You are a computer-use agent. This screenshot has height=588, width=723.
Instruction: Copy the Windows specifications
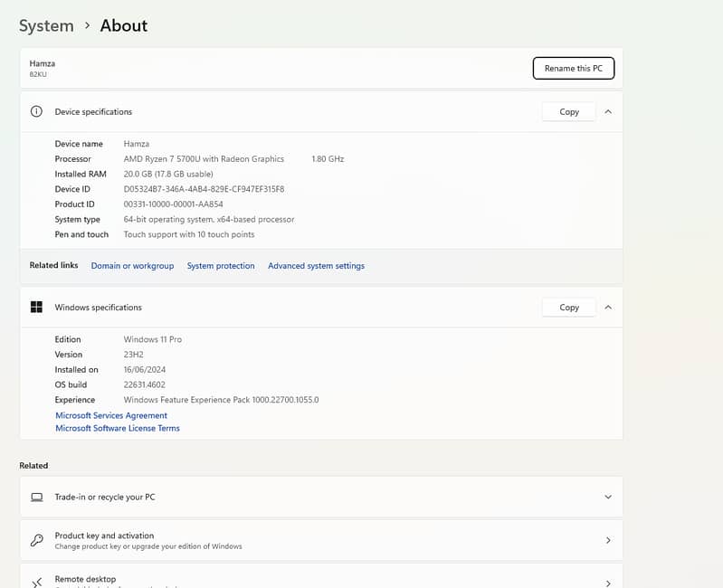[568, 307]
